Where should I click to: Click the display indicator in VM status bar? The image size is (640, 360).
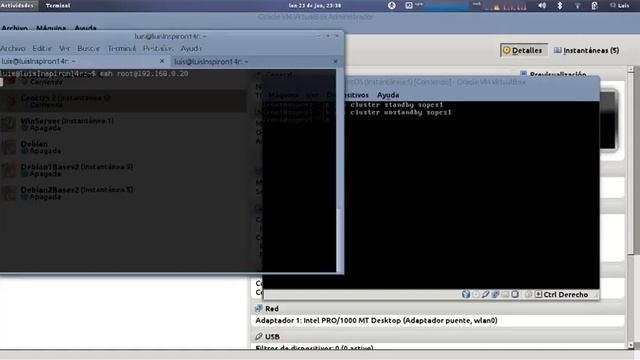click(x=515, y=294)
